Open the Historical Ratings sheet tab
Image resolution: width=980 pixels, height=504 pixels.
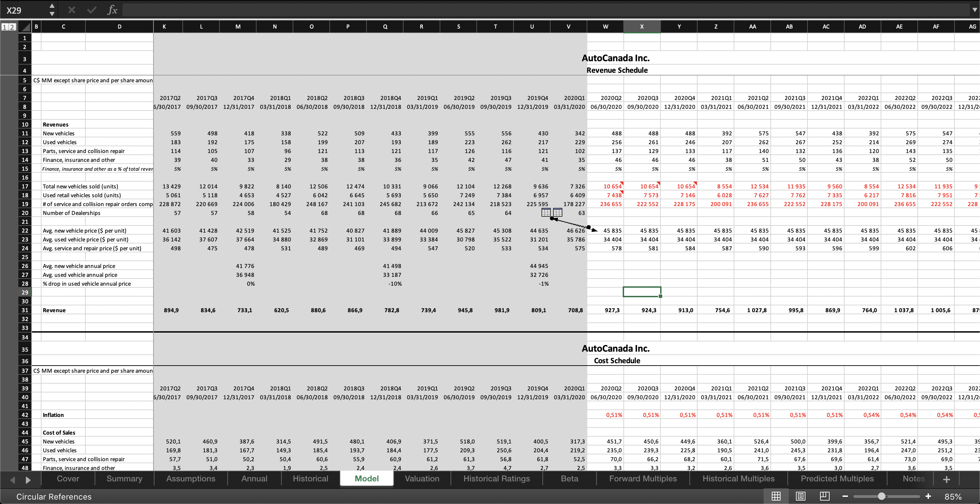[x=496, y=478]
